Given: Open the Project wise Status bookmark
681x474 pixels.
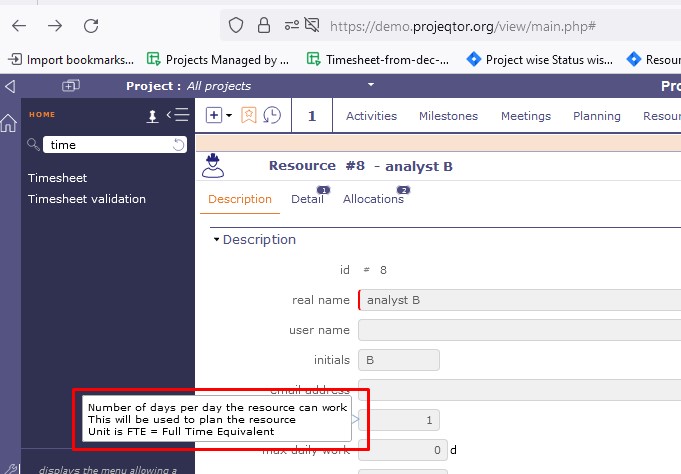Looking at the screenshot, I should pyautogui.click(x=548, y=59).
